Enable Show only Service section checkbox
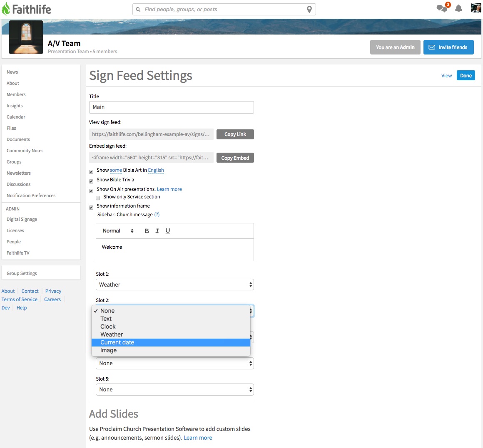This screenshot has height=448, width=483. click(x=98, y=198)
